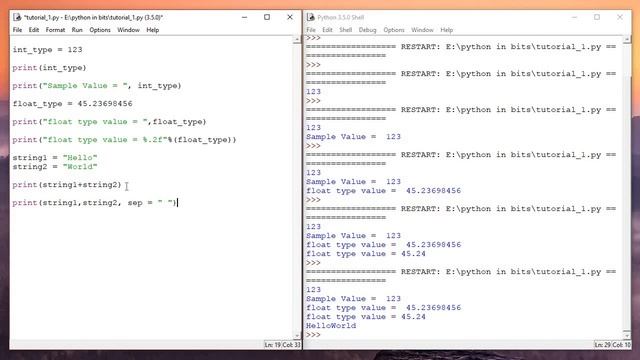Click the 'HelloWorld' output in the Shell
The width and height of the screenshot is (640, 360).
(331, 326)
